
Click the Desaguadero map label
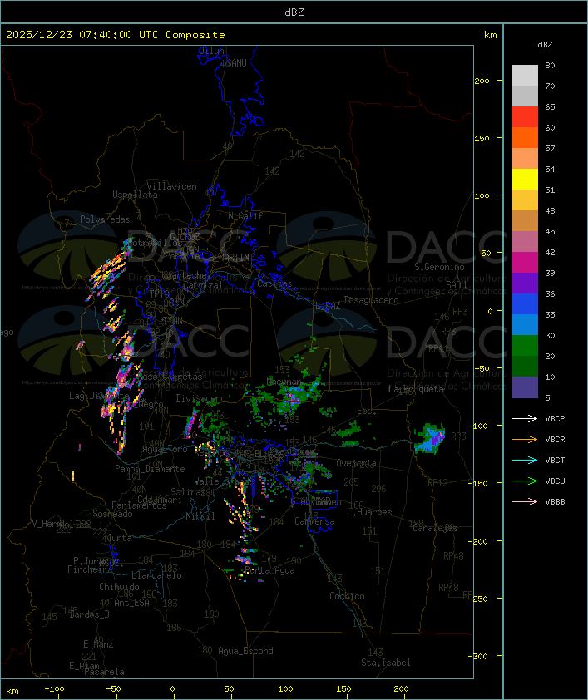(x=372, y=300)
